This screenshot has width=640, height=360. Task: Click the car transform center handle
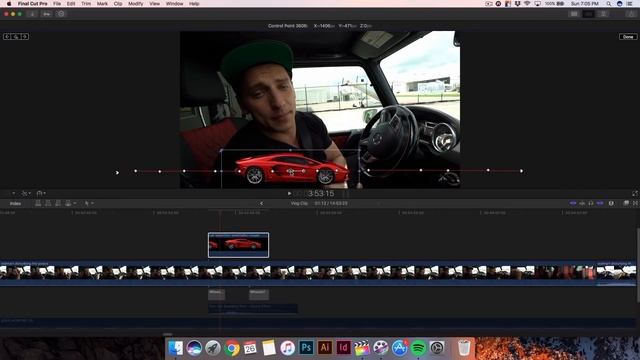[291, 171]
